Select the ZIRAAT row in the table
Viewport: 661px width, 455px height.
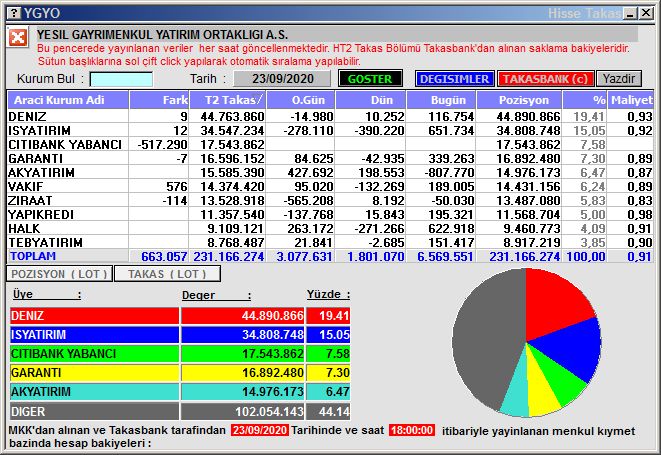point(330,200)
